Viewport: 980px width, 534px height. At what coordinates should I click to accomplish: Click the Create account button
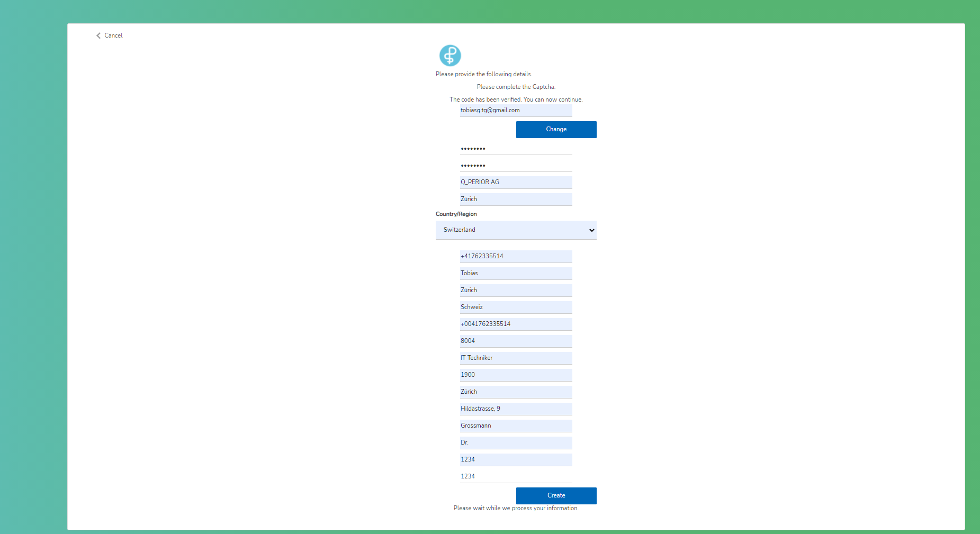coord(556,496)
